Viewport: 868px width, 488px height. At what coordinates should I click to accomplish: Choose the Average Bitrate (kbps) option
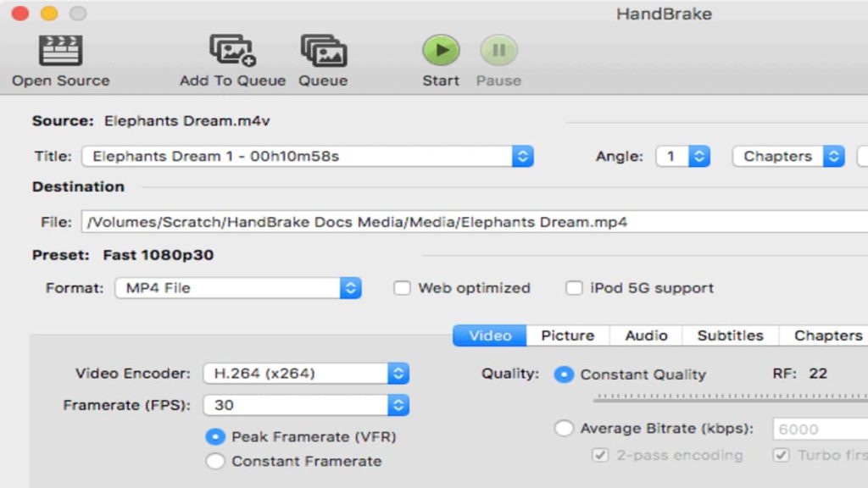(x=564, y=428)
